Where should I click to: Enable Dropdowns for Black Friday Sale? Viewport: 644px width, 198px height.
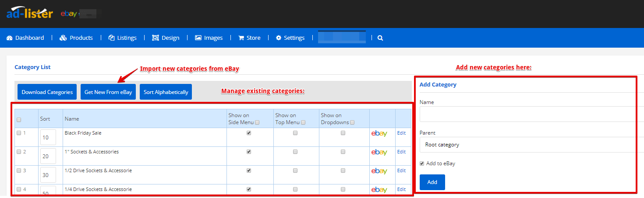pos(343,133)
